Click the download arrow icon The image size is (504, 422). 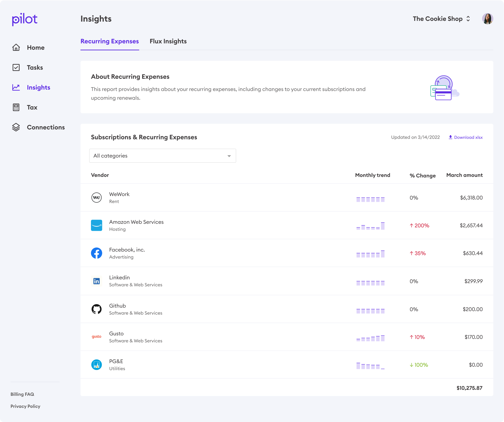[450, 137]
